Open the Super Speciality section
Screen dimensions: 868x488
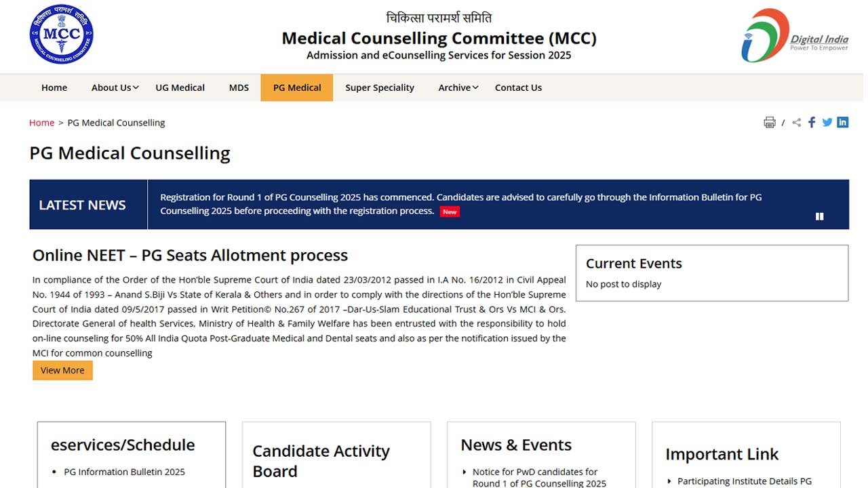coord(379,87)
